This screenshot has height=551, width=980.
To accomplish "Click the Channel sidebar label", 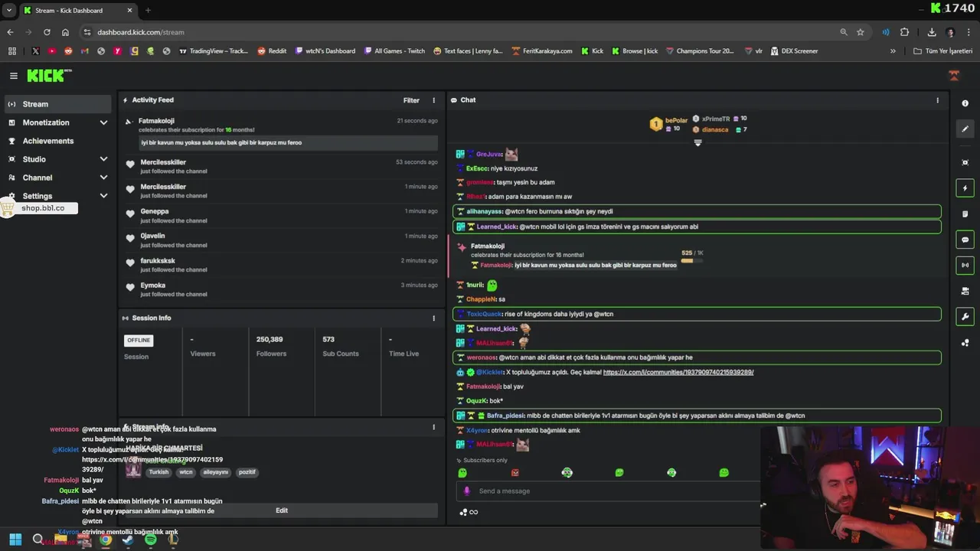I will (38, 178).
